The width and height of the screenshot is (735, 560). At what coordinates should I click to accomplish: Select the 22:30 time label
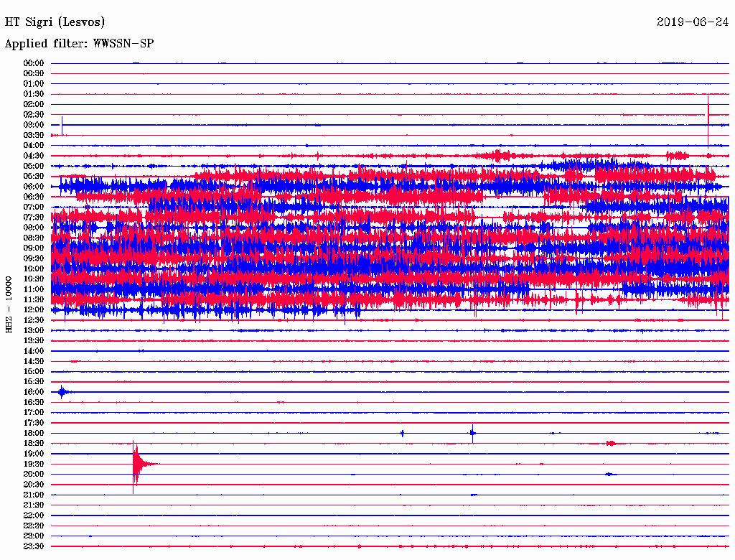[34, 526]
